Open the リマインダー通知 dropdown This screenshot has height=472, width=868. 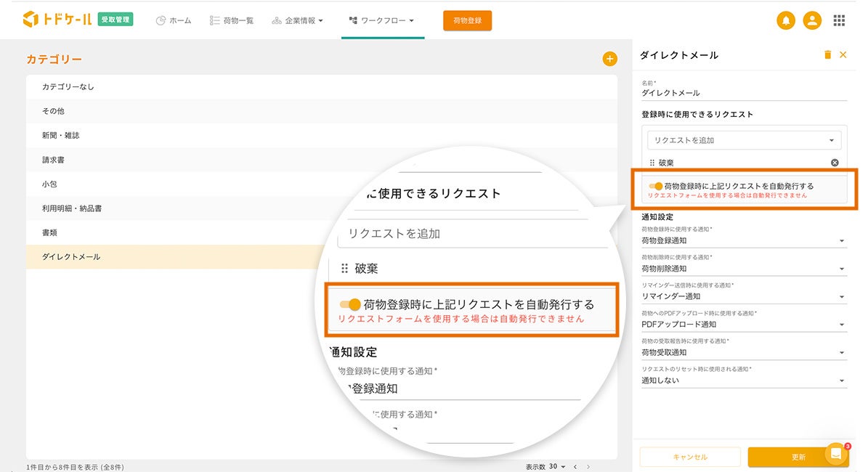(x=744, y=296)
